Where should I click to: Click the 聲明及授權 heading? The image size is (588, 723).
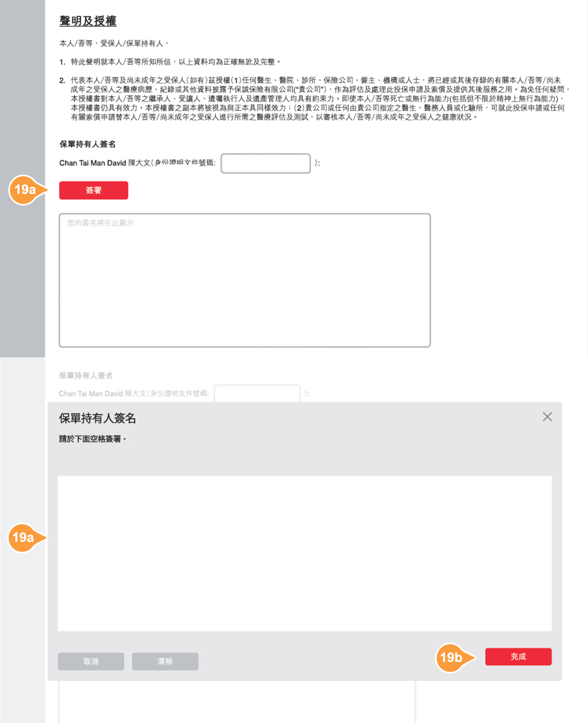88,21
